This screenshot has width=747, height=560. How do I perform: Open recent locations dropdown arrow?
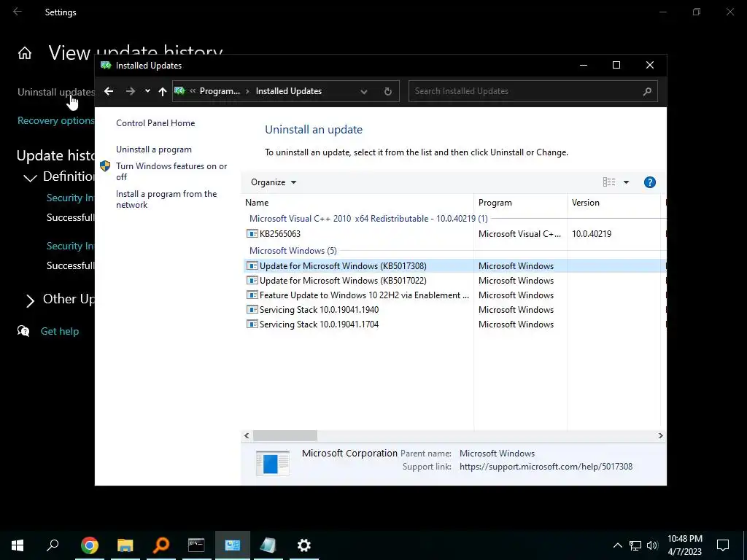(147, 91)
